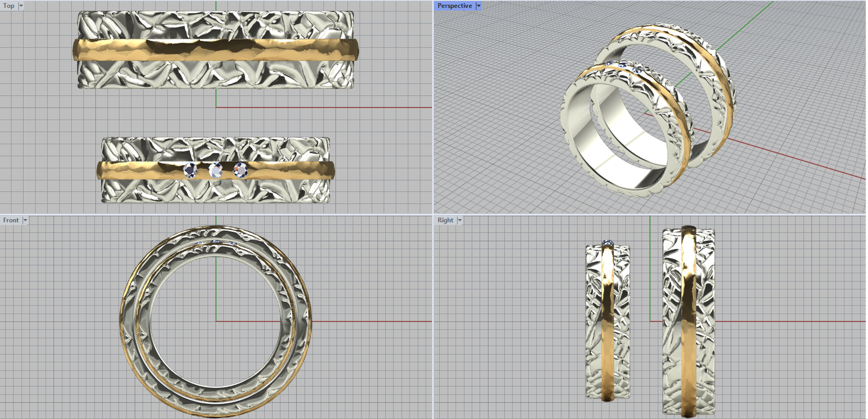Pick the right diamond in Top view
Viewport: 868px width, 419px height.
(x=240, y=170)
